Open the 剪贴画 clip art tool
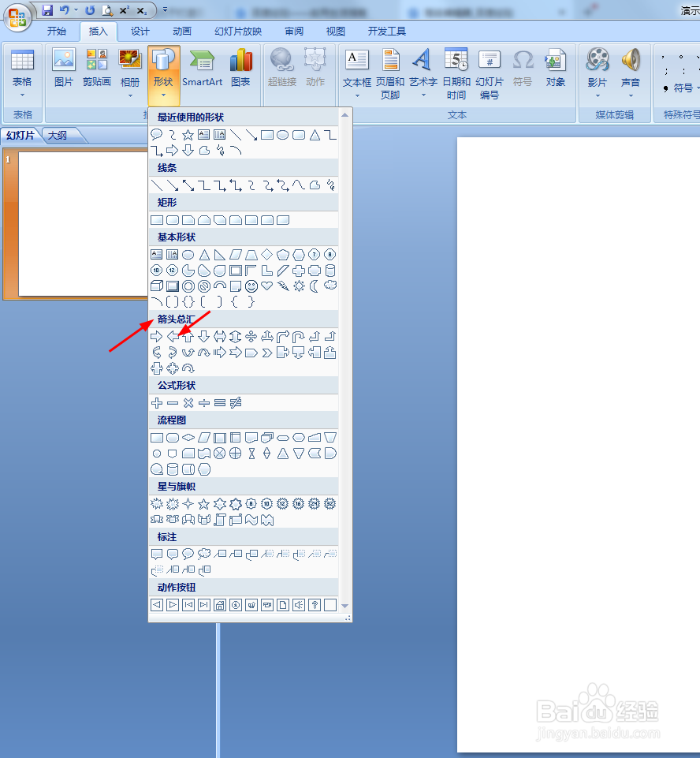Image resolution: width=700 pixels, height=758 pixels. [x=97, y=68]
